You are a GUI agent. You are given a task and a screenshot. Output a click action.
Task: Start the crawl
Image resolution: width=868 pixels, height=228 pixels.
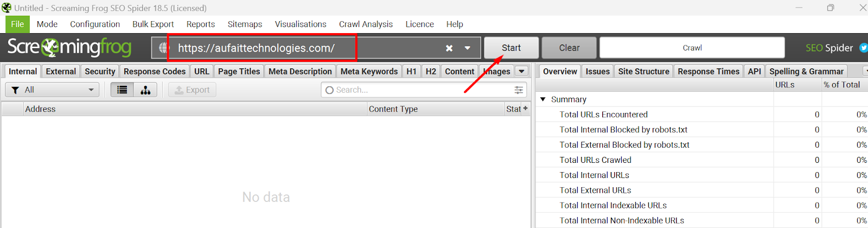click(511, 48)
